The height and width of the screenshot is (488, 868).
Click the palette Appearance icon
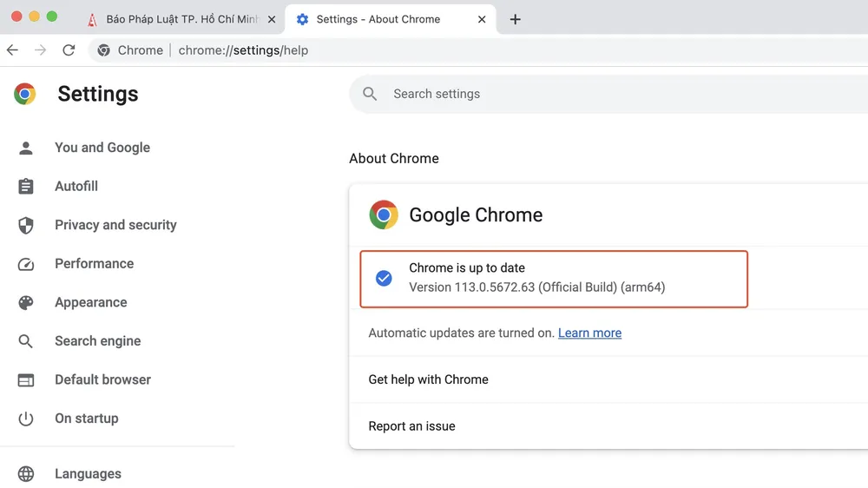point(25,302)
